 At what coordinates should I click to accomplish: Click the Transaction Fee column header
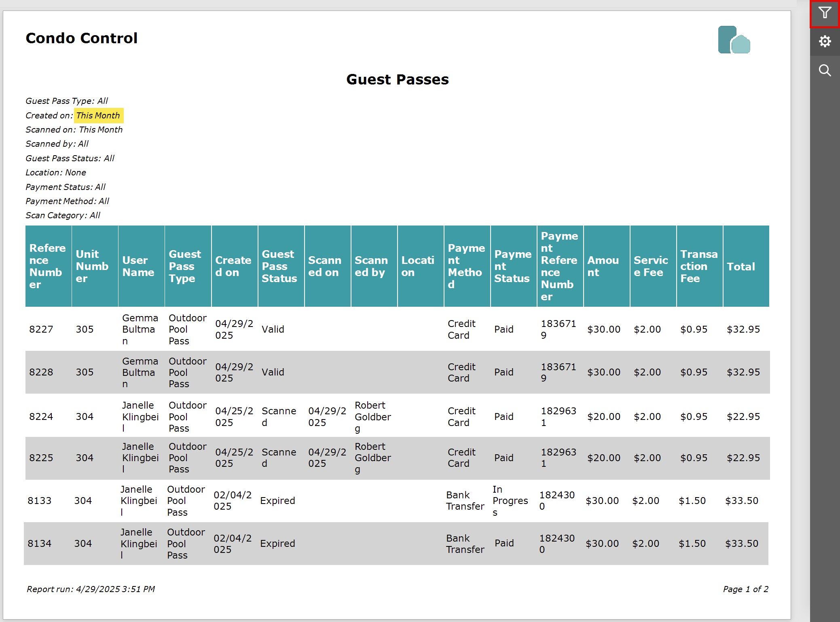point(699,266)
